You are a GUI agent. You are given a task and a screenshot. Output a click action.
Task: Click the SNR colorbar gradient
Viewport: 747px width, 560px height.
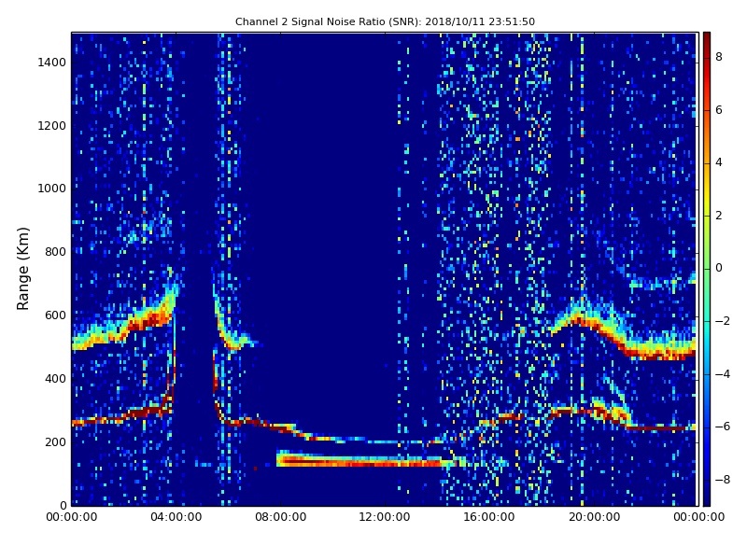click(x=707, y=269)
